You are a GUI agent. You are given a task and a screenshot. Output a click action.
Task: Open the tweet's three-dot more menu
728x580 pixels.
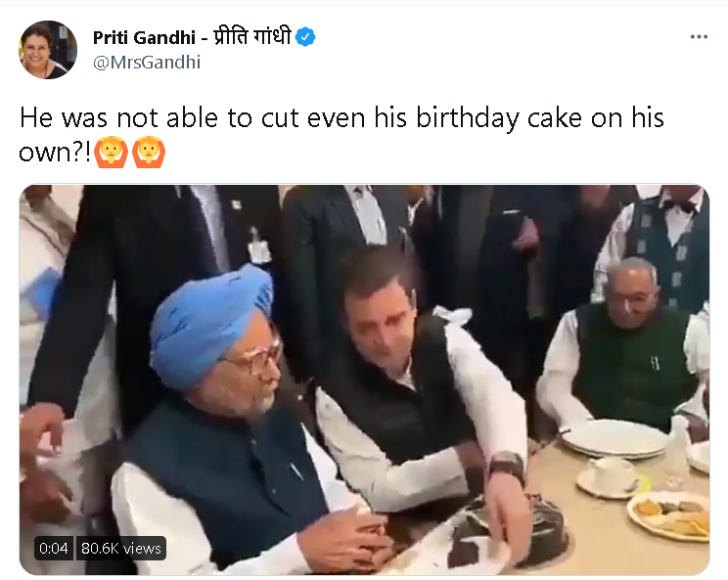pos(698,37)
